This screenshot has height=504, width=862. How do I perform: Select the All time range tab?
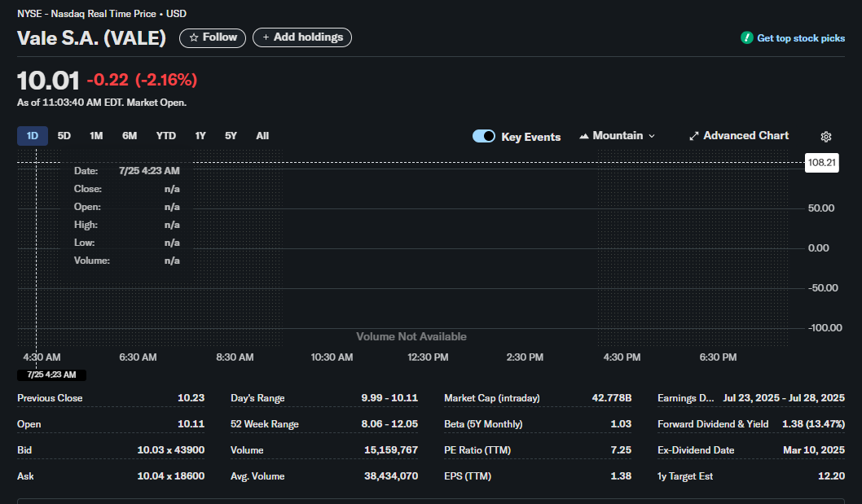[x=262, y=136]
